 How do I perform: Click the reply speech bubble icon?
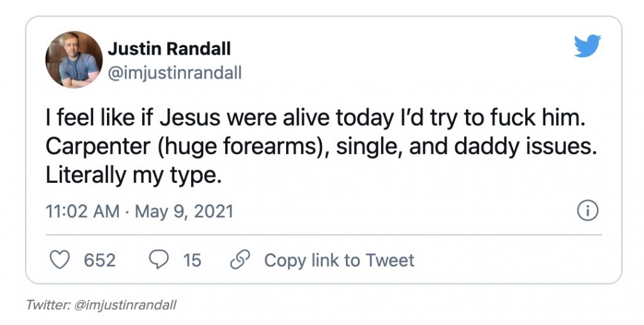pos(158,260)
